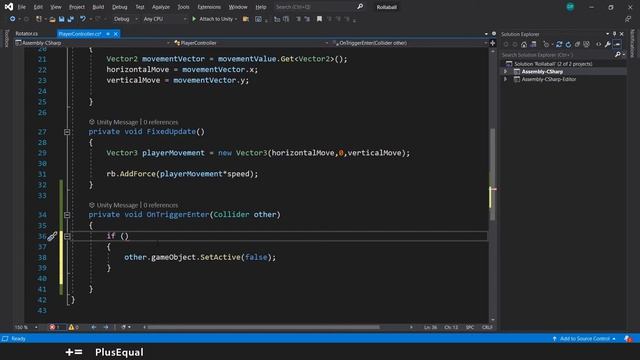This screenshot has width=640, height=360.
Task: Expand the Assembly-CSharp project node
Action: pyautogui.click(x=505, y=71)
